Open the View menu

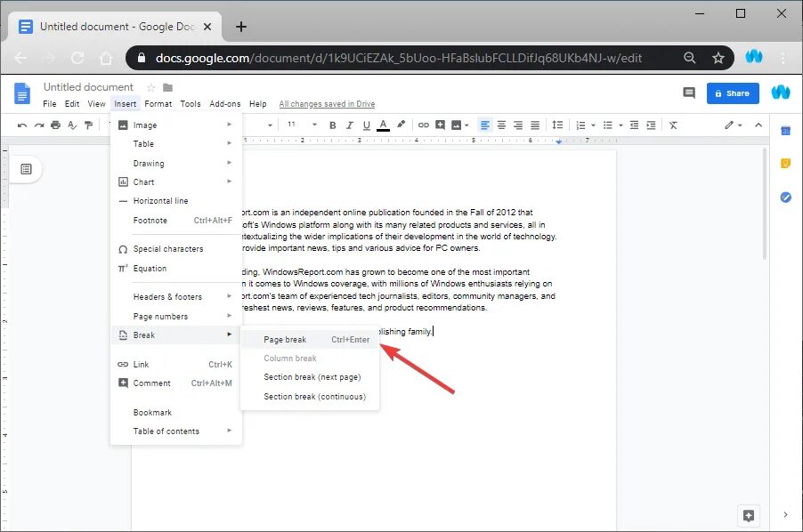96,104
